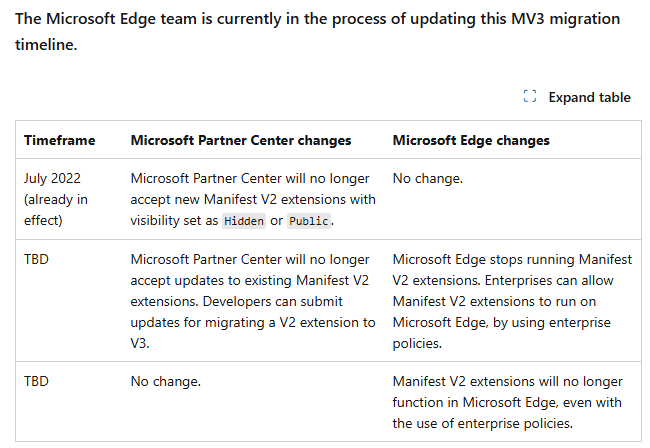Viewport: 650px width, 448px height.
Task: Click the Hidden code label
Action: [244, 221]
